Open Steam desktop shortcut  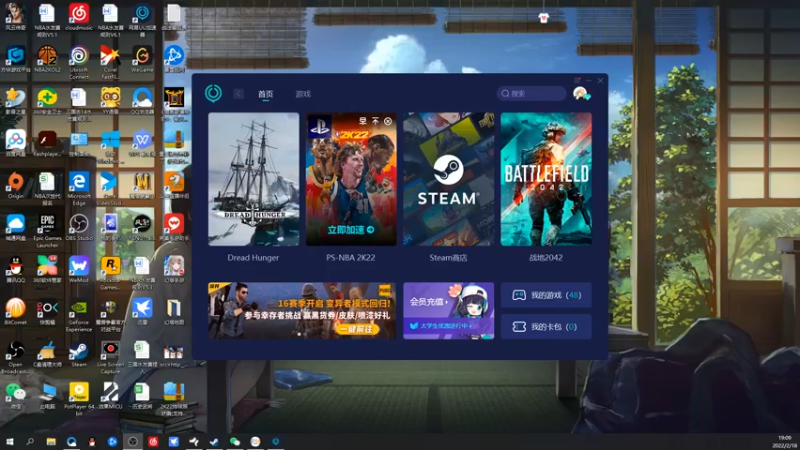click(x=79, y=354)
